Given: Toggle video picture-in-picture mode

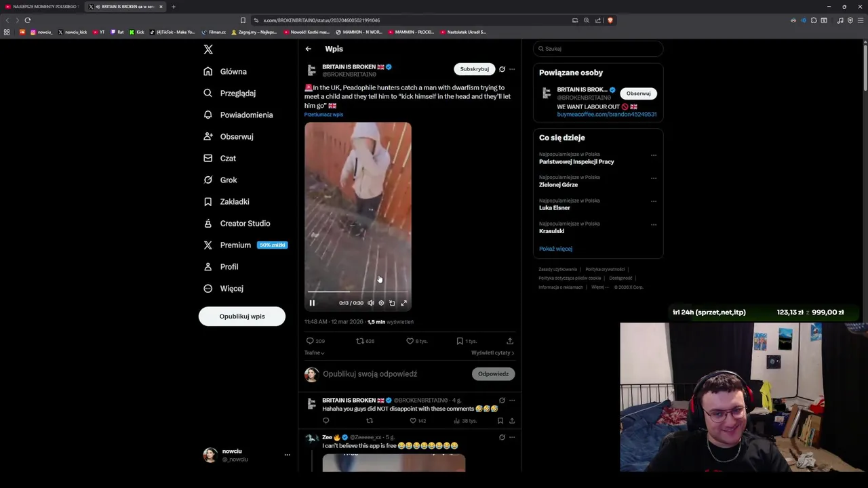Looking at the screenshot, I should coord(392,303).
